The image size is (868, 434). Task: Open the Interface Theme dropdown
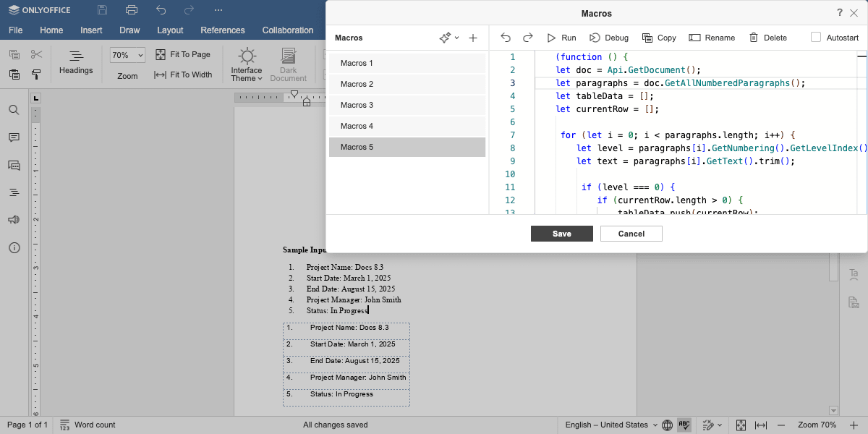tap(247, 65)
